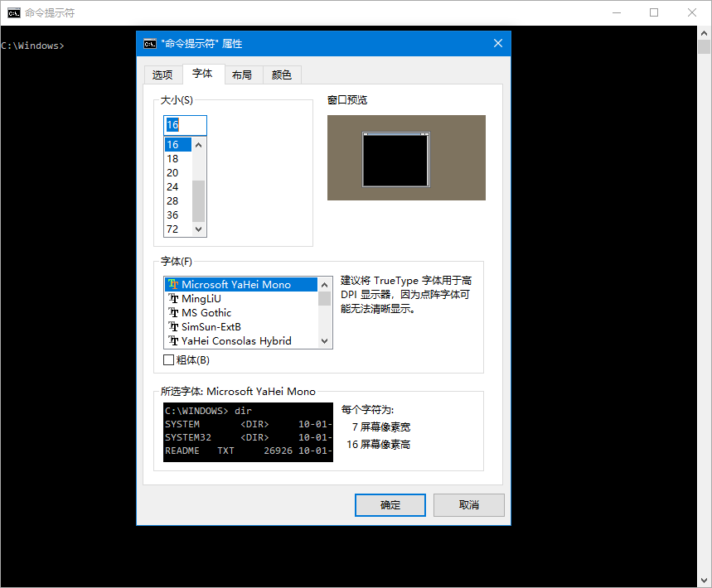Image resolution: width=712 pixels, height=588 pixels.
Task: Click the C:\Windows> prompt in console
Action: click(32, 46)
